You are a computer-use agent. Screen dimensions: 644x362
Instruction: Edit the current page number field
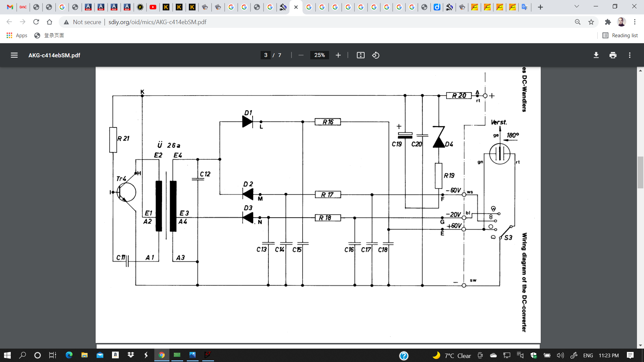266,55
